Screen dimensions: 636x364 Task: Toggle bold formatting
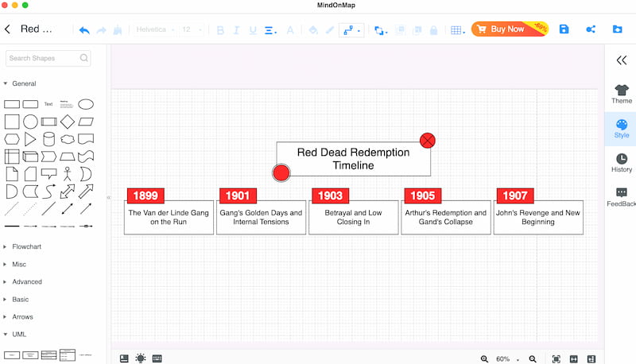[220, 30]
